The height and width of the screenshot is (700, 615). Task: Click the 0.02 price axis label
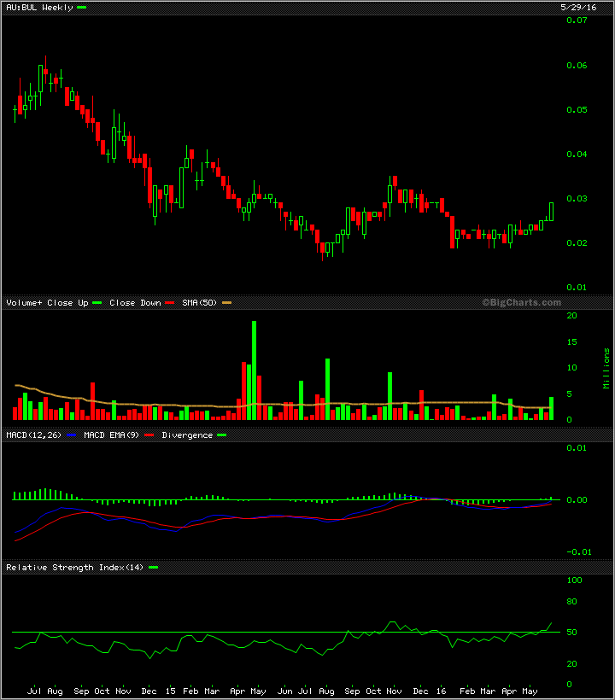(x=577, y=243)
